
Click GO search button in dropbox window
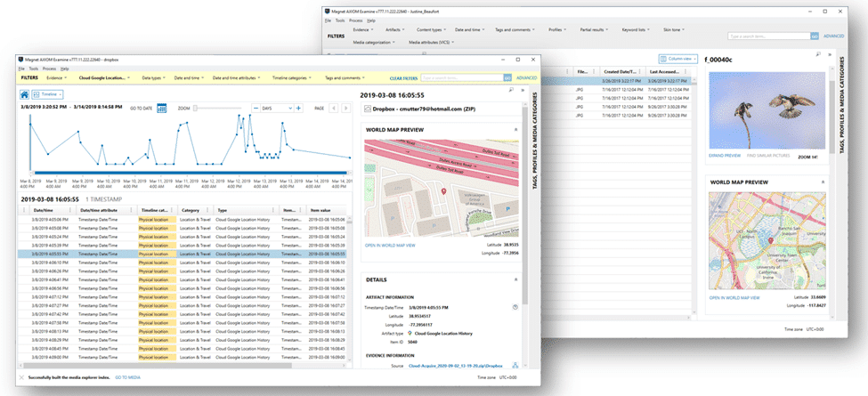507,78
